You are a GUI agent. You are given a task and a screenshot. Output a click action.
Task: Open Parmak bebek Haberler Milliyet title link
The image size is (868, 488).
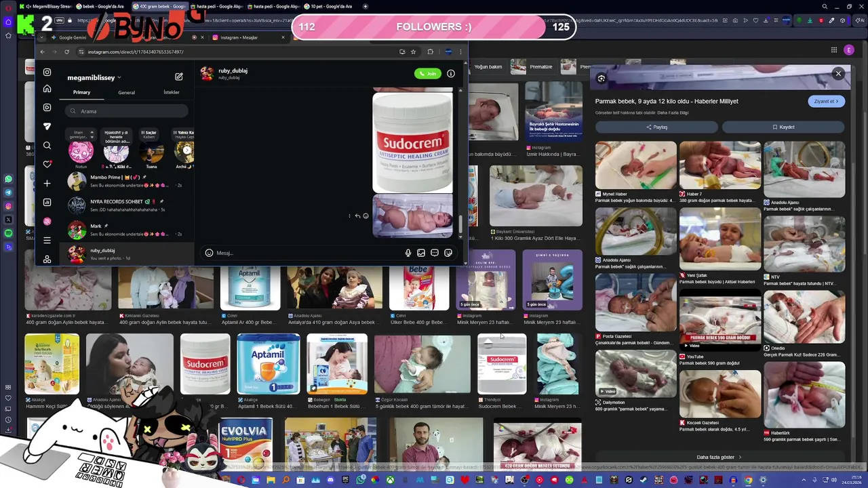[x=667, y=101]
